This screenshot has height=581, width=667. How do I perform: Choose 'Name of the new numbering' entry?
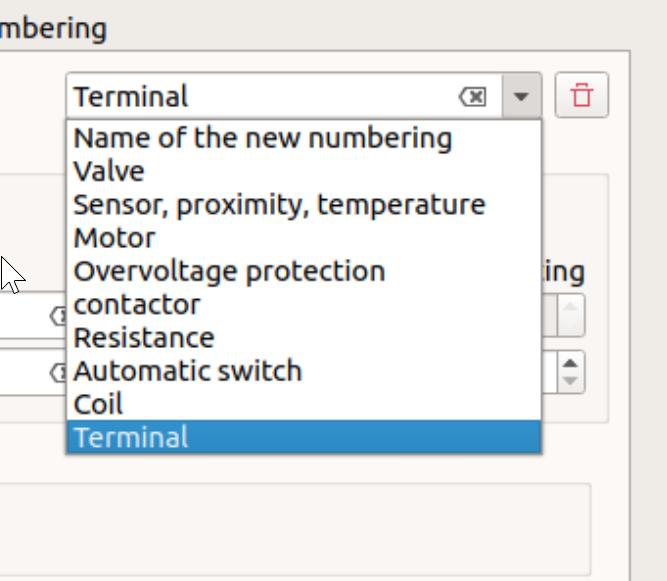(x=263, y=138)
